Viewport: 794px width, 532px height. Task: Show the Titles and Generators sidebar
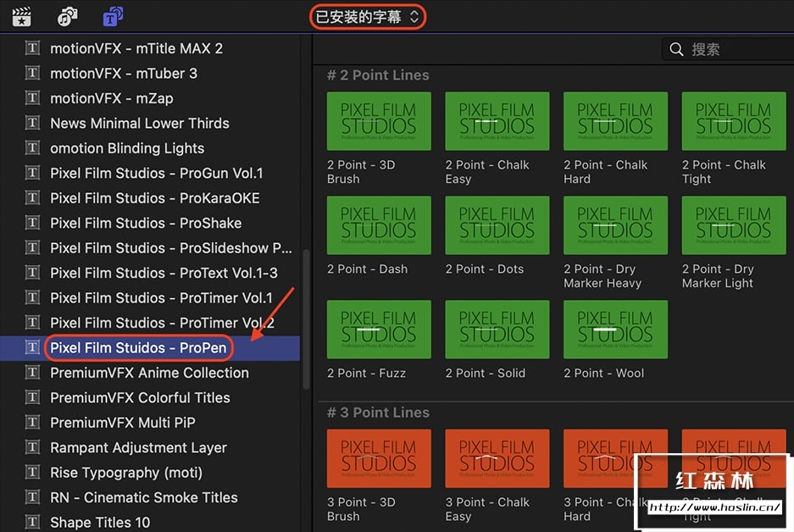coord(113,17)
